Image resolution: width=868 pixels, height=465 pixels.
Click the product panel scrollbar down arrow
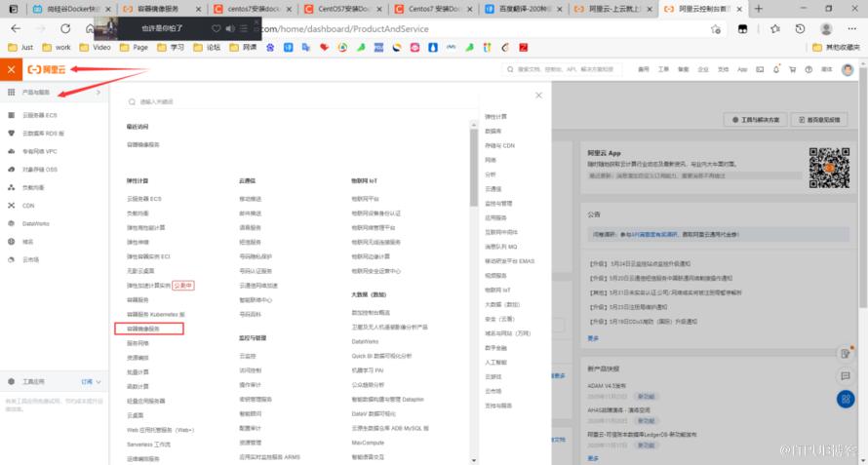pyautogui.click(x=474, y=460)
